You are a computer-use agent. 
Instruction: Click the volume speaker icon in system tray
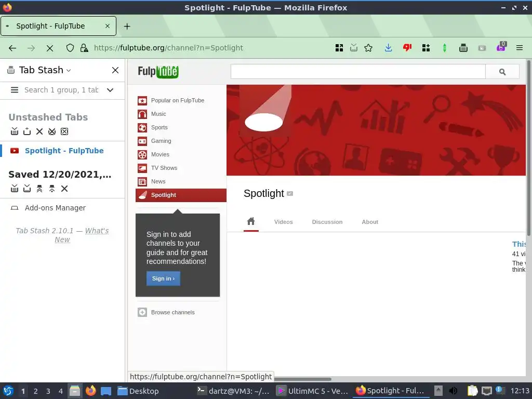coord(453,391)
